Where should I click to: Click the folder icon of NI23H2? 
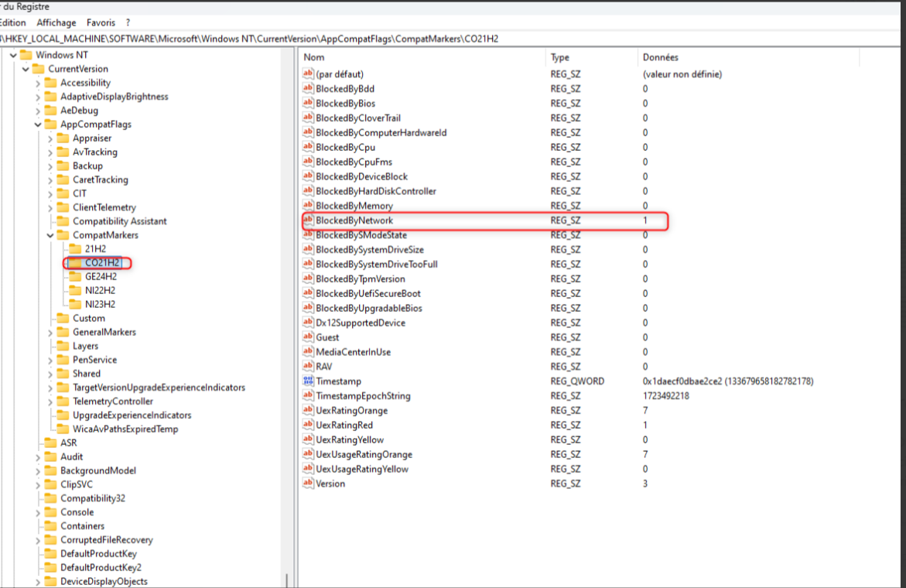[75, 304]
